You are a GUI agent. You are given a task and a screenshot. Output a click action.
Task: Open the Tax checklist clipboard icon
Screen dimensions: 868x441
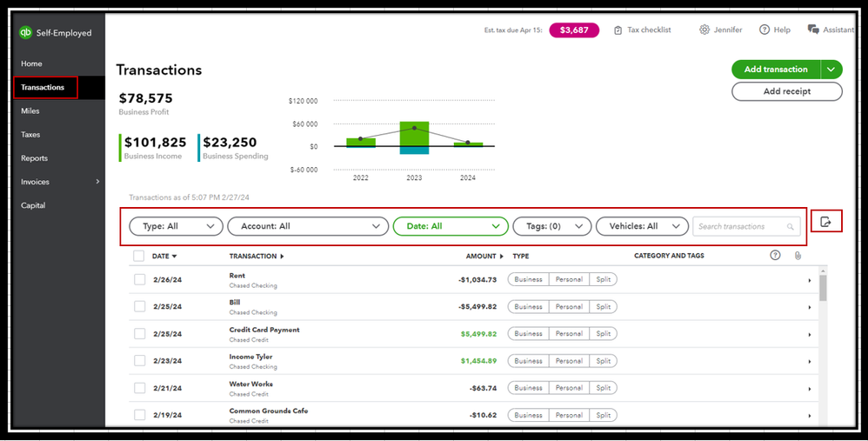coord(618,30)
